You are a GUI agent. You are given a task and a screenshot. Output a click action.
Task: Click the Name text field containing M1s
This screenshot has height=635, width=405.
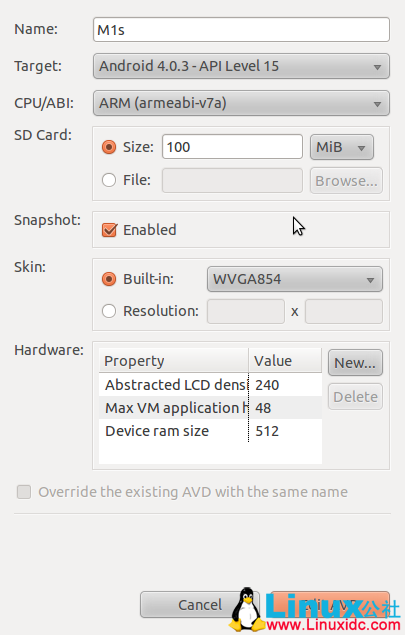point(241,30)
